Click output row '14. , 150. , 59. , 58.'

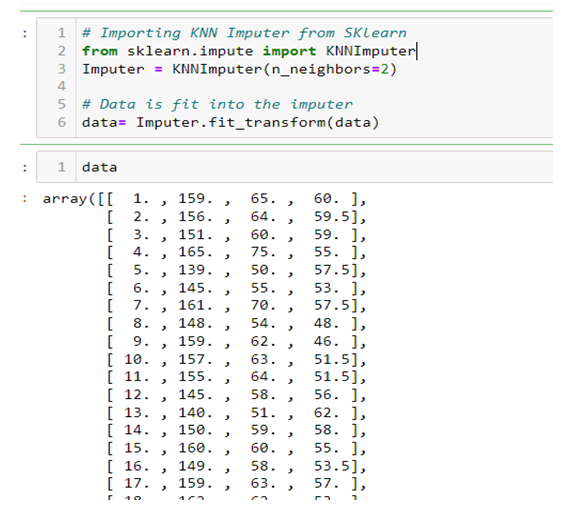point(236,430)
